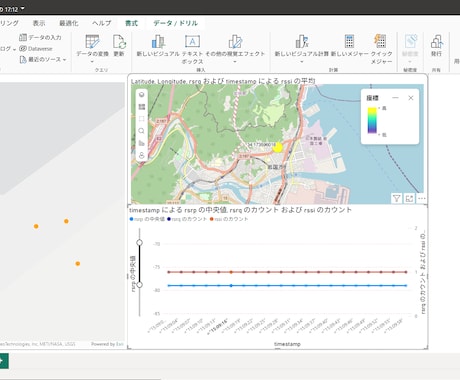Open the map analysis chart tool
Viewport: 460px width, 380px height.
[142, 143]
